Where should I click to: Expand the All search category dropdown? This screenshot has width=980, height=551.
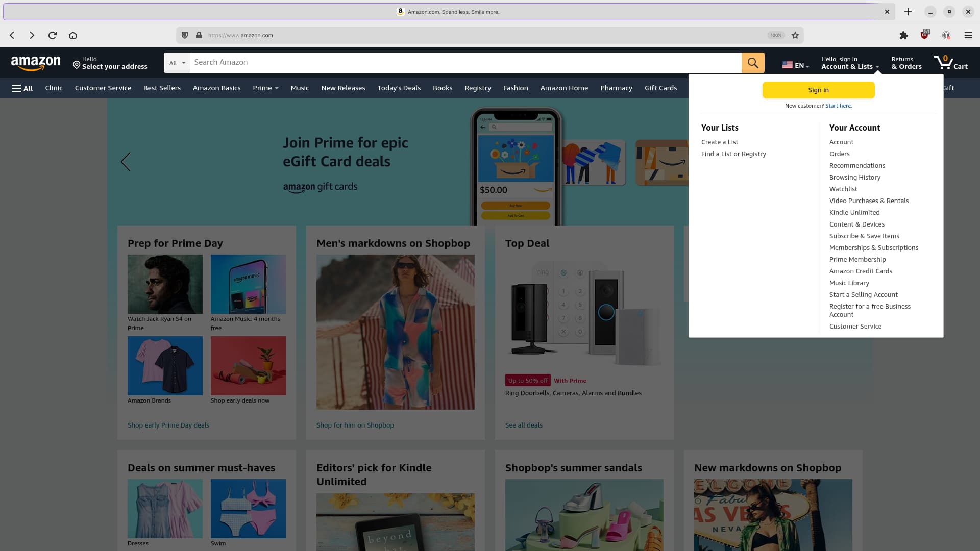[177, 63]
